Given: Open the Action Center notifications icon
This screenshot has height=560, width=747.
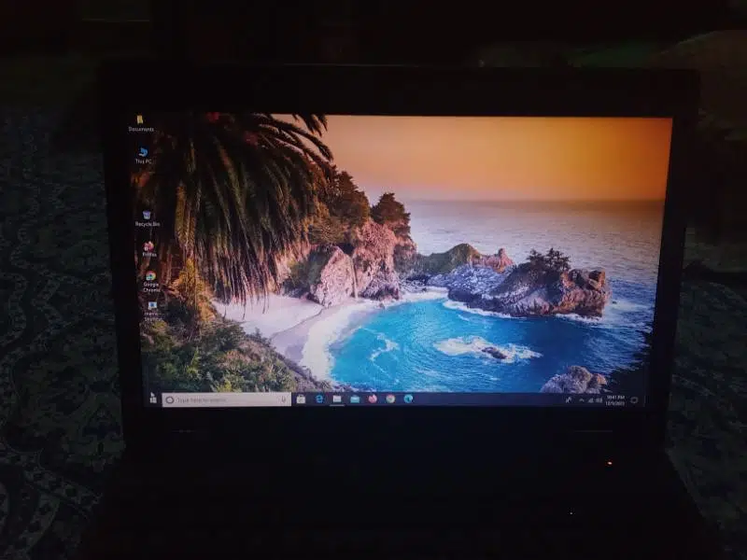Looking at the screenshot, I should pos(634,400).
